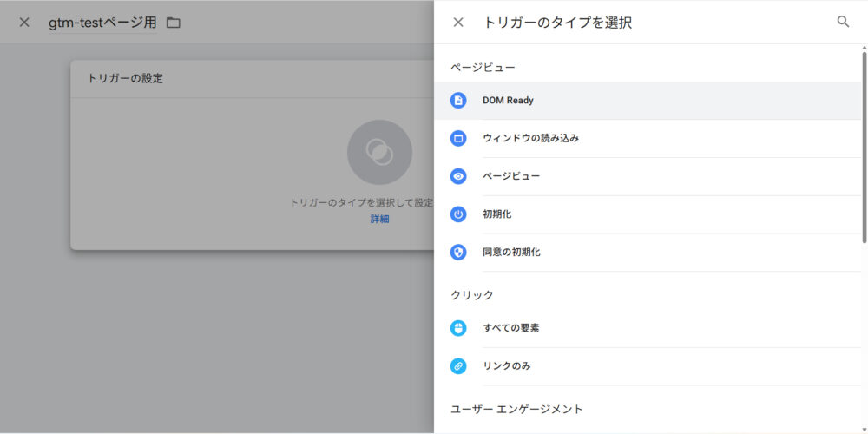This screenshot has height=434, width=868.
Task: Click the 初期化 power icon
Action: click(458, 214)
